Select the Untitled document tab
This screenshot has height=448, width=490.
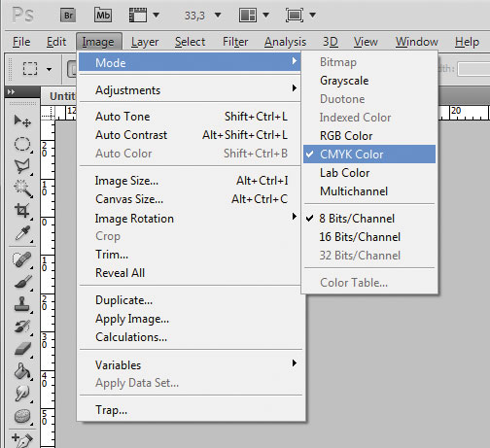pyautogui.click(x=59, y=96)
